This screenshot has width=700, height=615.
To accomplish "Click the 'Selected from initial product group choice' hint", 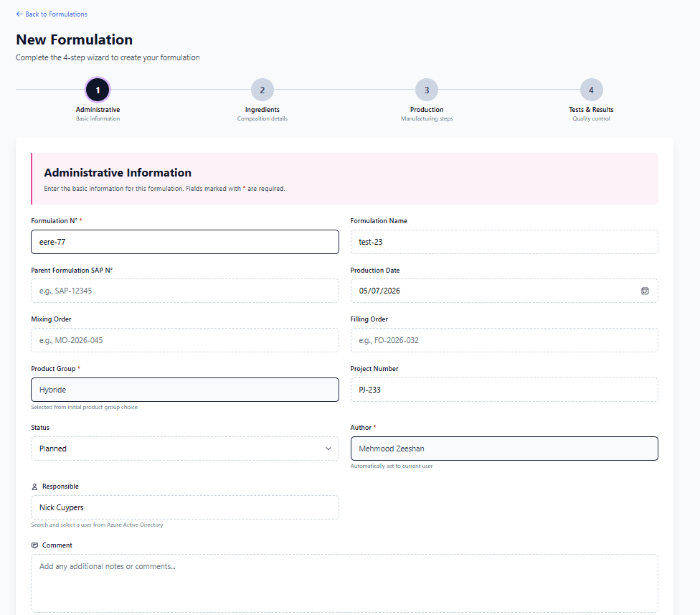I will coord(85,407).
